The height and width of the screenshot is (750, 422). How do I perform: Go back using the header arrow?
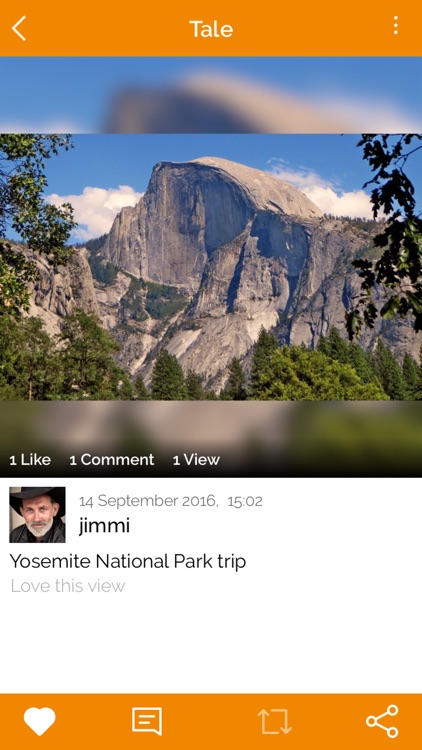[19, 29]
